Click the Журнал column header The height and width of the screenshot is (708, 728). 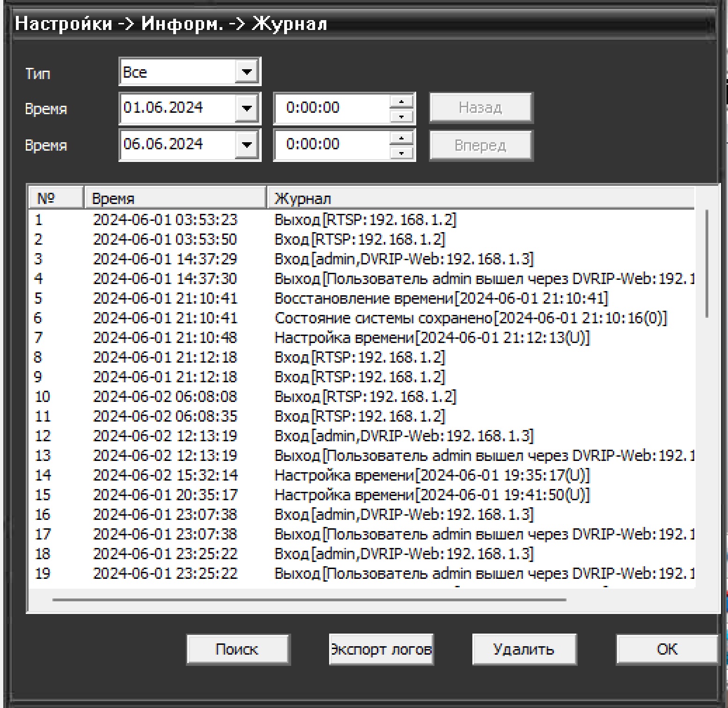point(480,198)
